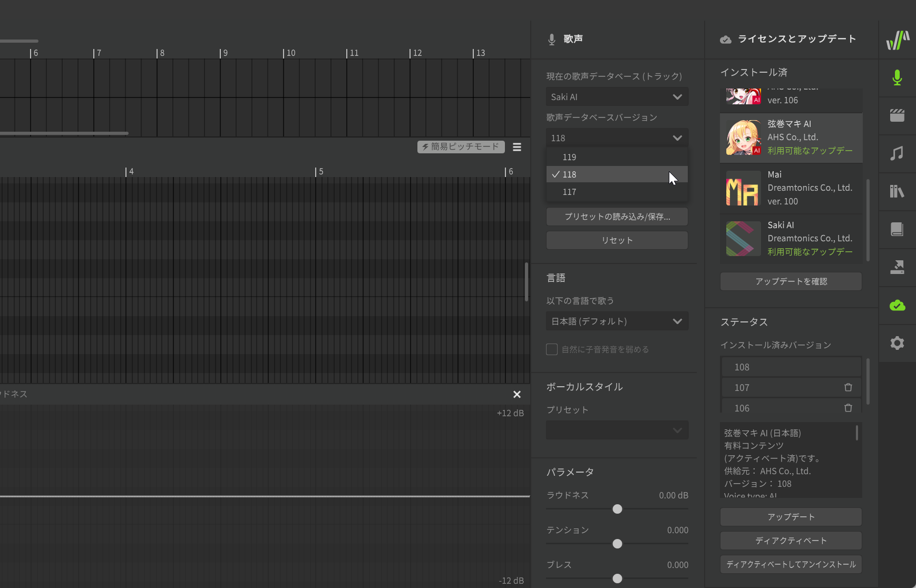916x588 pixels.
Task: Open the Saki AI voice database dropdown
Action: [x=617, y=97]
